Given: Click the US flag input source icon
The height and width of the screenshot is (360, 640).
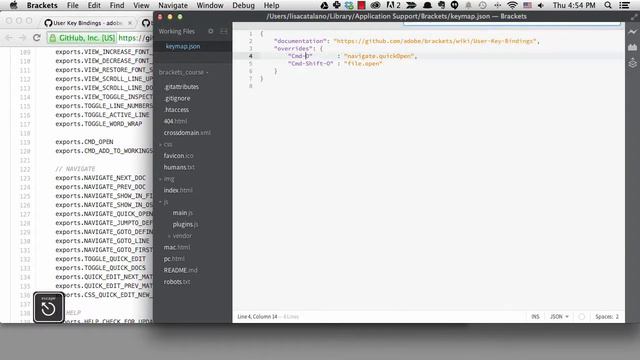Looking at the screenshot, I should pos(527,5).
